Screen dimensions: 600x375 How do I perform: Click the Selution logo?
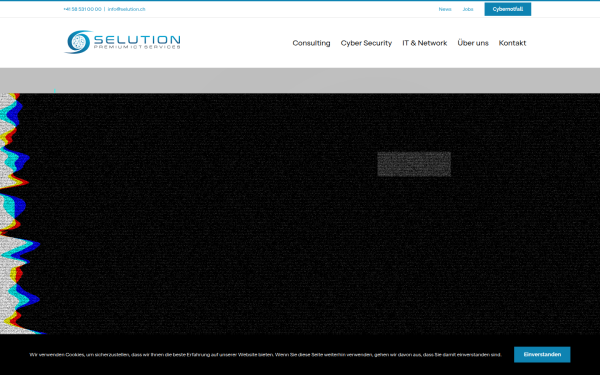tap(122, 42)
